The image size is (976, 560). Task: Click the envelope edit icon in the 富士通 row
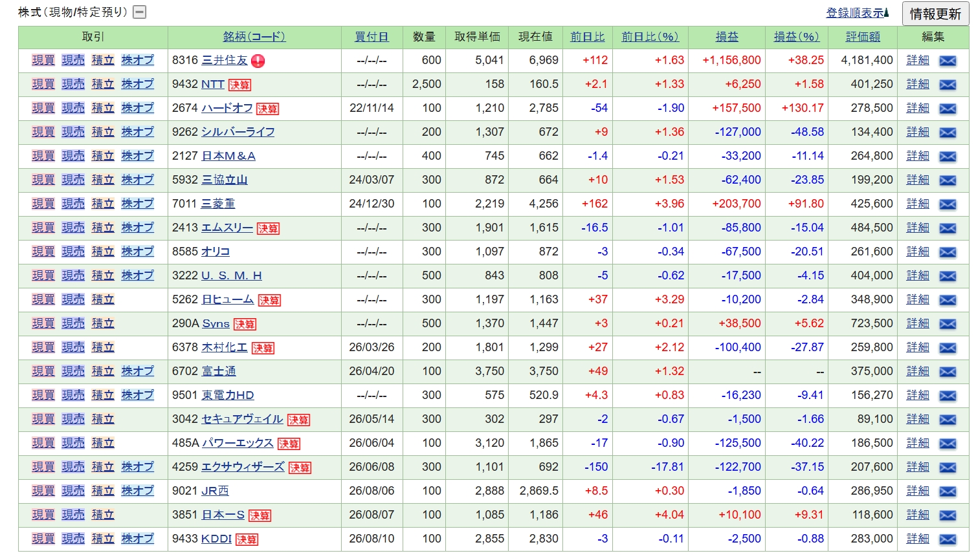point(948,372)
